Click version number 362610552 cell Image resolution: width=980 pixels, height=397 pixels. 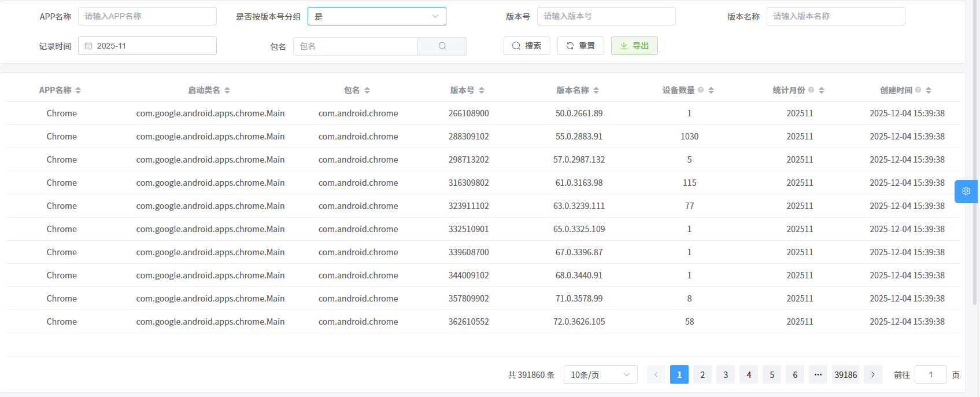pos(469,322)
